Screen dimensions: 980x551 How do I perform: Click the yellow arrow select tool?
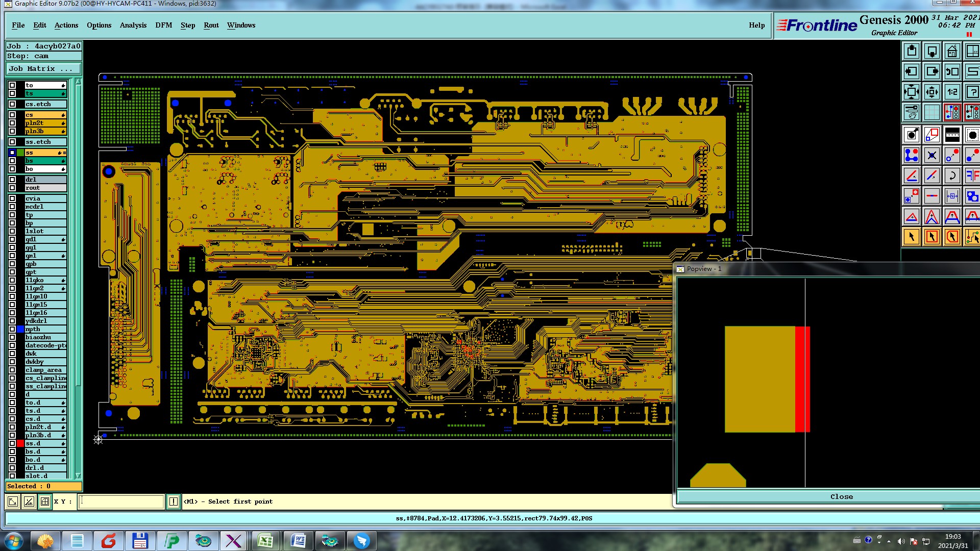(912, 237)
